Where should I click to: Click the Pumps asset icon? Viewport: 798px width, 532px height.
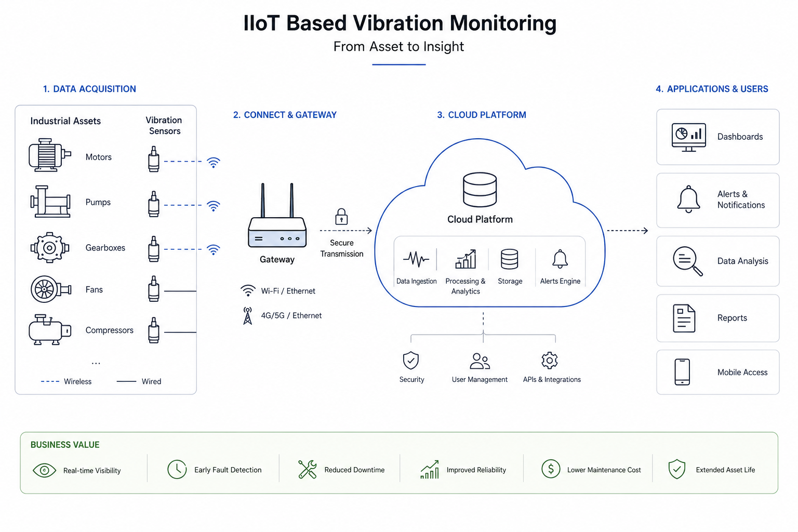click(50, 202)
